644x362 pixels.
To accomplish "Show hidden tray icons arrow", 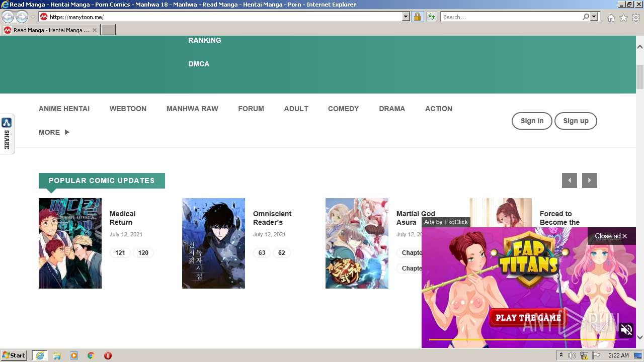I will pyautogui.click(x=561, y=355).
